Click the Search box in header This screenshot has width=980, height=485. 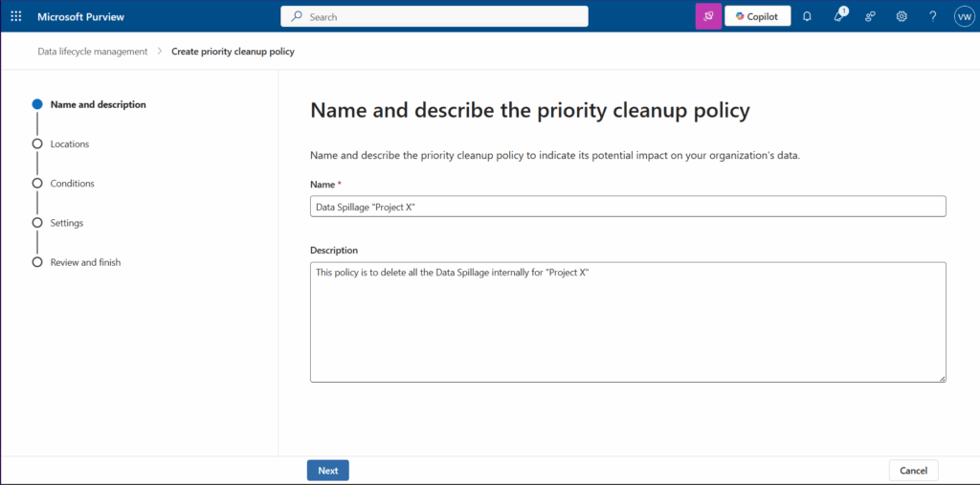434,16
